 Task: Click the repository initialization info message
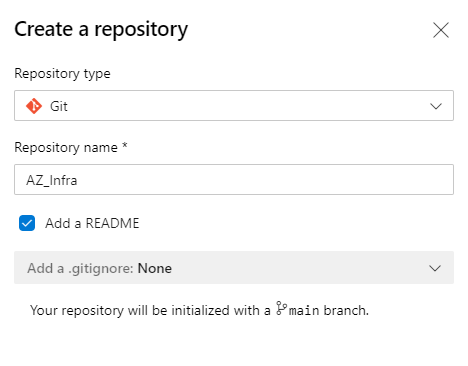[x=199, y=310]
